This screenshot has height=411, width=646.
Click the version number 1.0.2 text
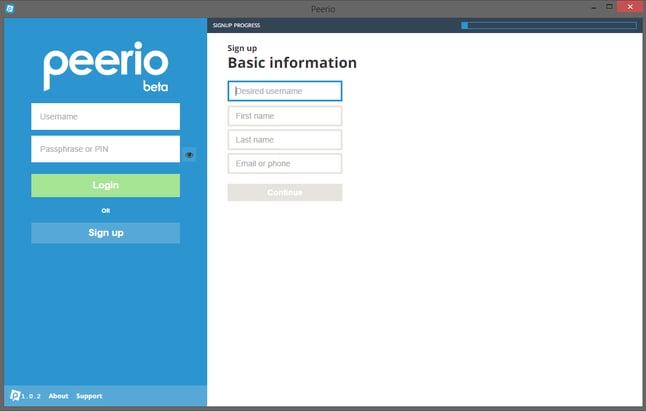(31, 396)
